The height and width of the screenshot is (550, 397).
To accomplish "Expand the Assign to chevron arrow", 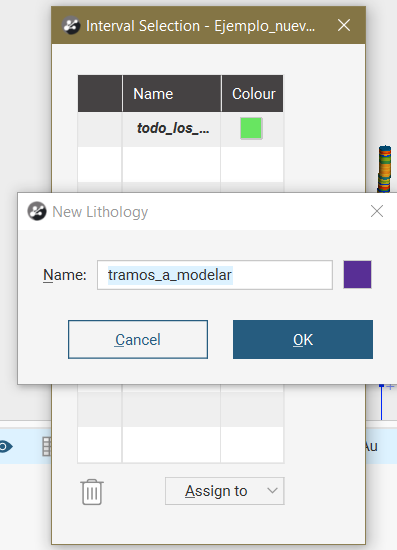I will click(272, 491).
